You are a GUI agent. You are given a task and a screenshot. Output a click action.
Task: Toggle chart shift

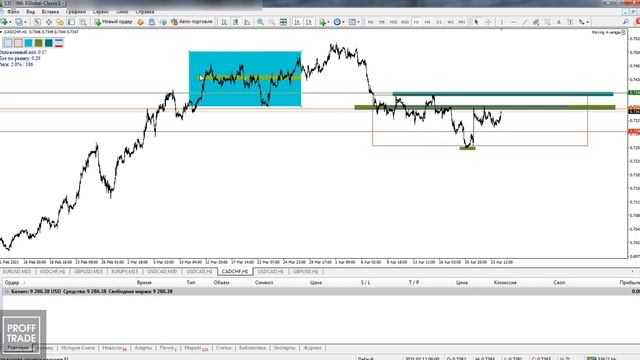pos(309,22)
